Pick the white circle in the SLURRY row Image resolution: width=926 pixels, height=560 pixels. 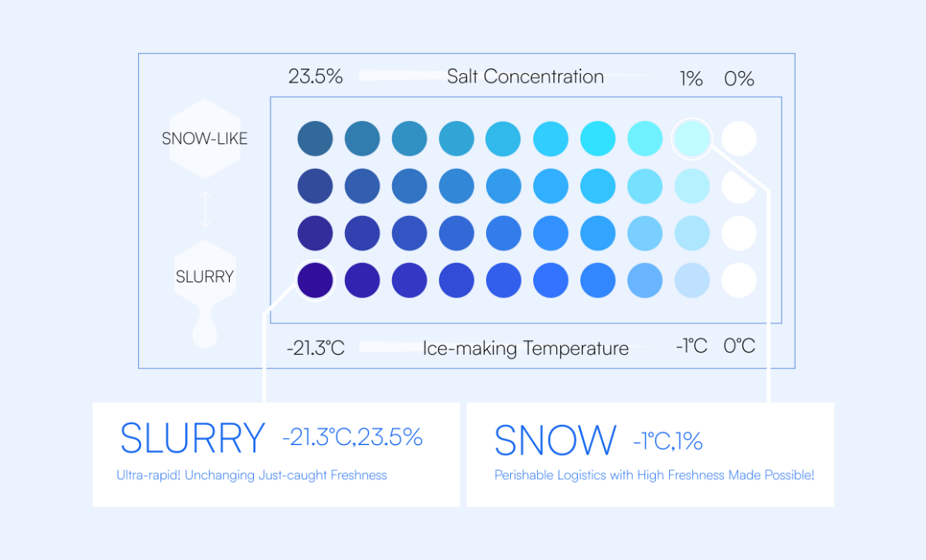coord(739,280)
